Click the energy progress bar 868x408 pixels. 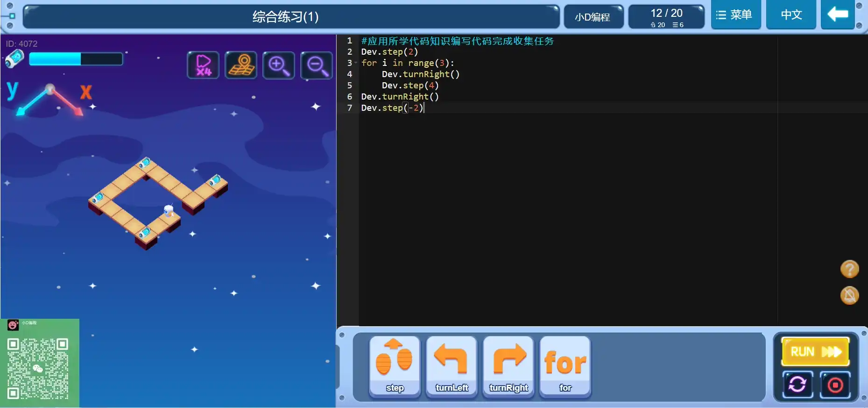tap(76, 59)
